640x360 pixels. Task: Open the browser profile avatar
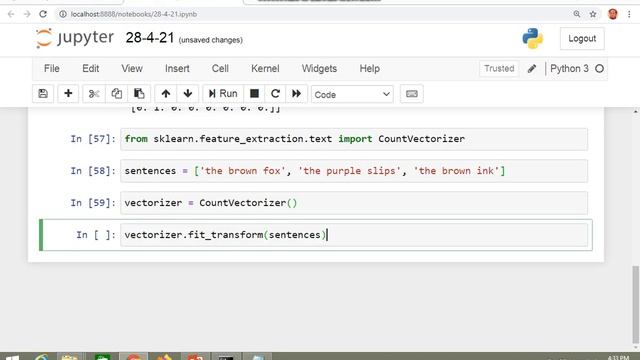(613, 14)
